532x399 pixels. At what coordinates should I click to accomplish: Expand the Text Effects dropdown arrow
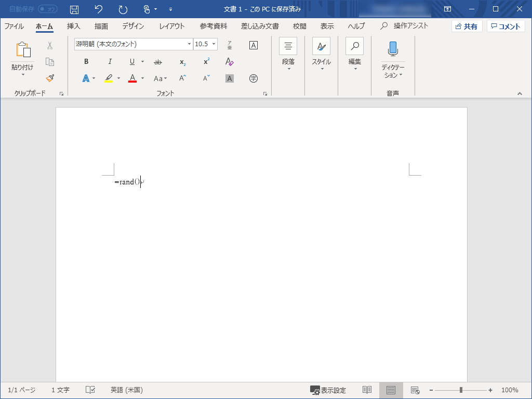(94, 78)
